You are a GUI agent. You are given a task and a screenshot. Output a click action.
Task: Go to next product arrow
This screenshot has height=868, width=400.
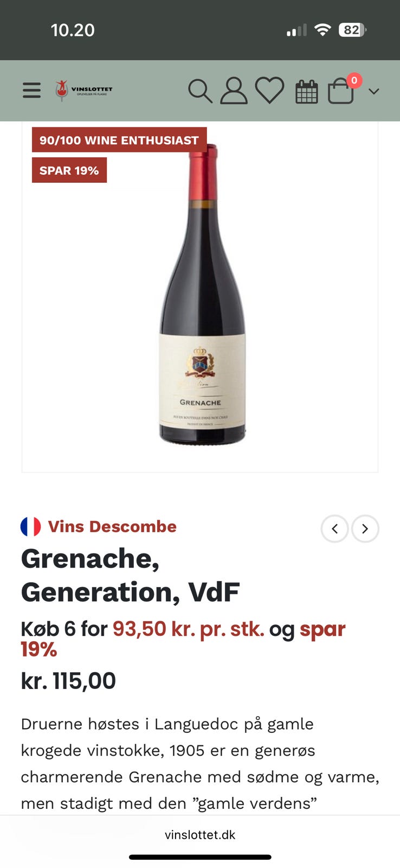(365, 528)
